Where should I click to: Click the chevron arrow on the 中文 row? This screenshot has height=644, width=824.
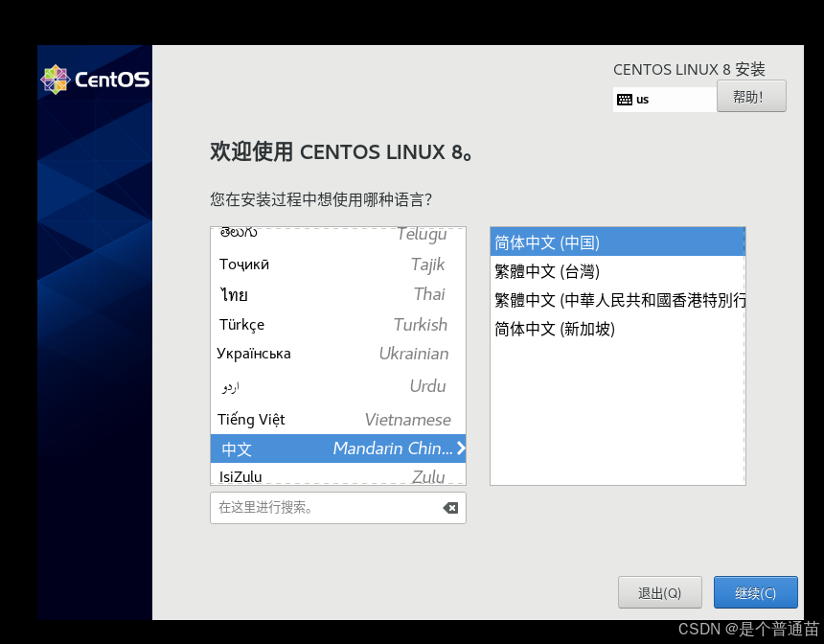(x=460, y=448)
